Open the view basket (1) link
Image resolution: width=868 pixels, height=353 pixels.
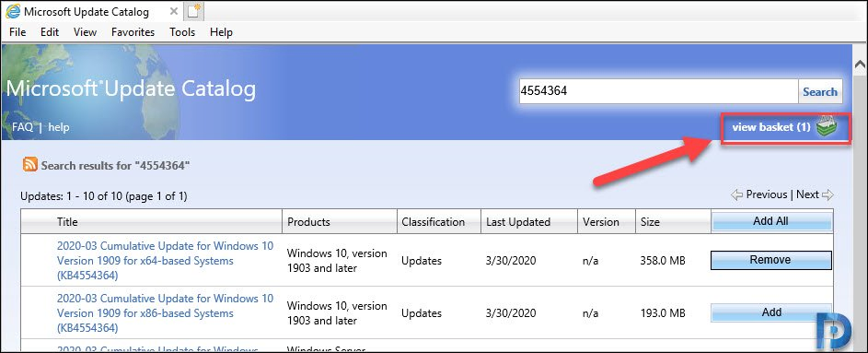pos(771,127)
